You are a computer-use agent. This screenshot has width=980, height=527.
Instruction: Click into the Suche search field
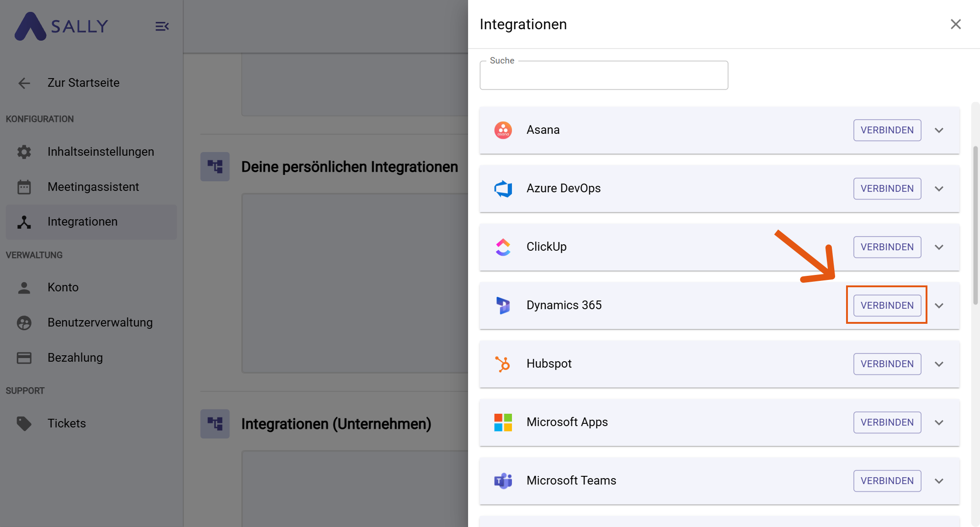pos(604,75)
